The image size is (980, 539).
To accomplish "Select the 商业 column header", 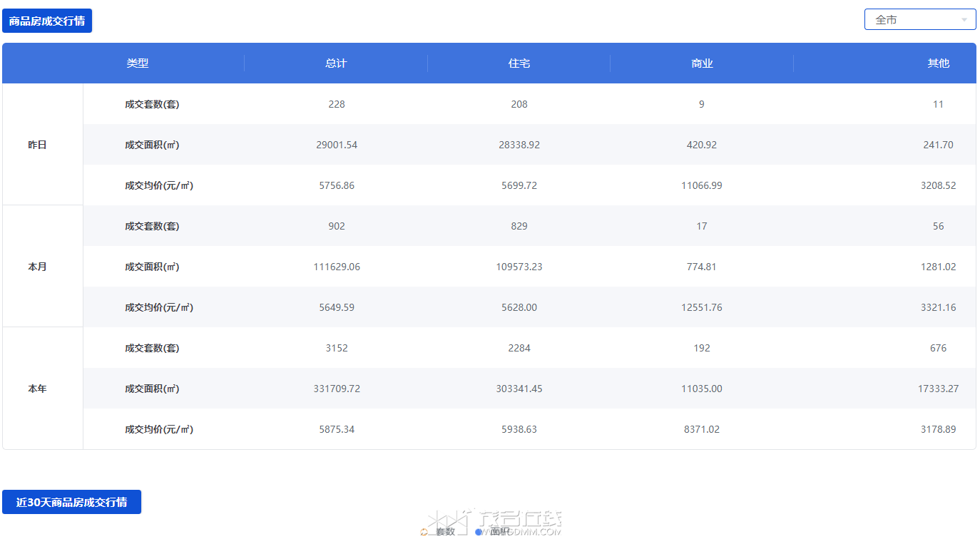I will [702, 63].
